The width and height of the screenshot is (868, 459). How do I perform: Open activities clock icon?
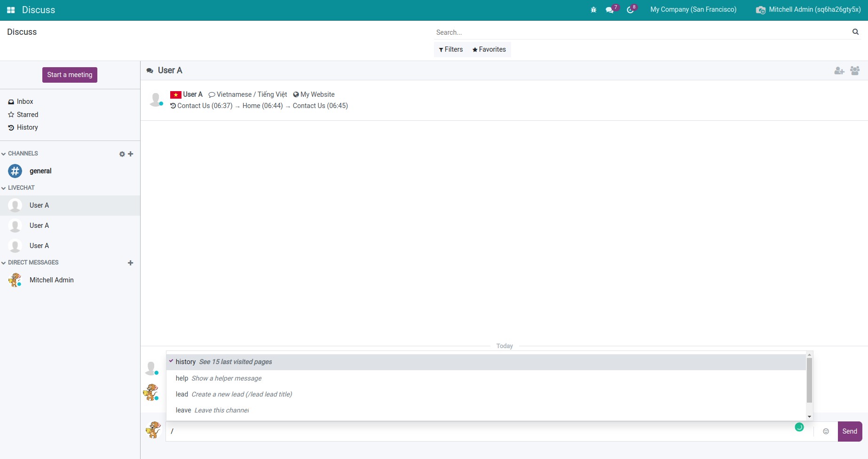click(x=630, y=10)
